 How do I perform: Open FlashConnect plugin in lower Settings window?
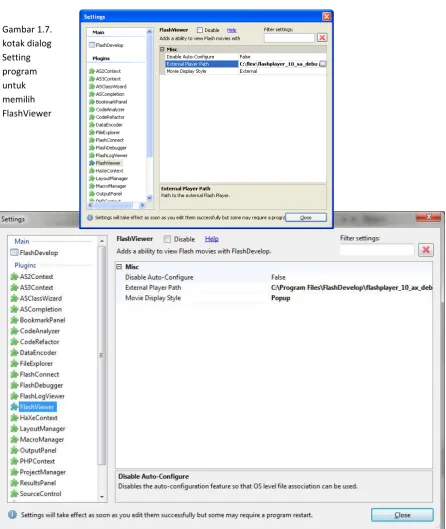(35, 374)
